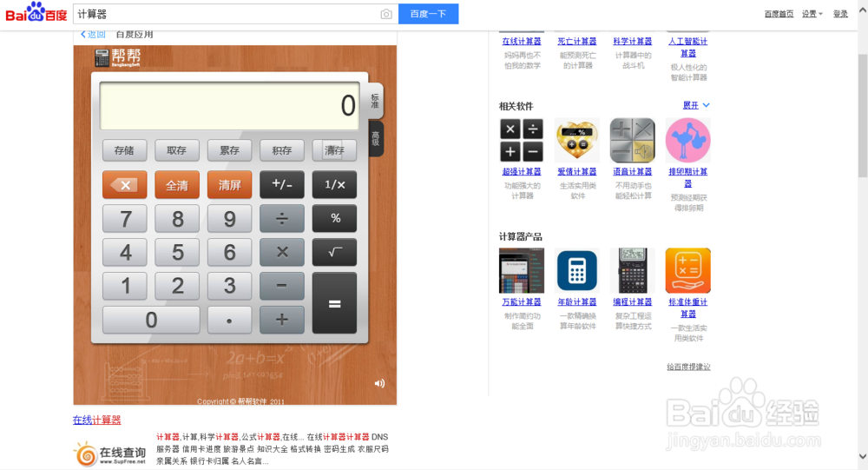The height and width of the screenshot is (470, 868).
Task: Open the 人工智能计算器 link
Action: click(x=687, y=47)
